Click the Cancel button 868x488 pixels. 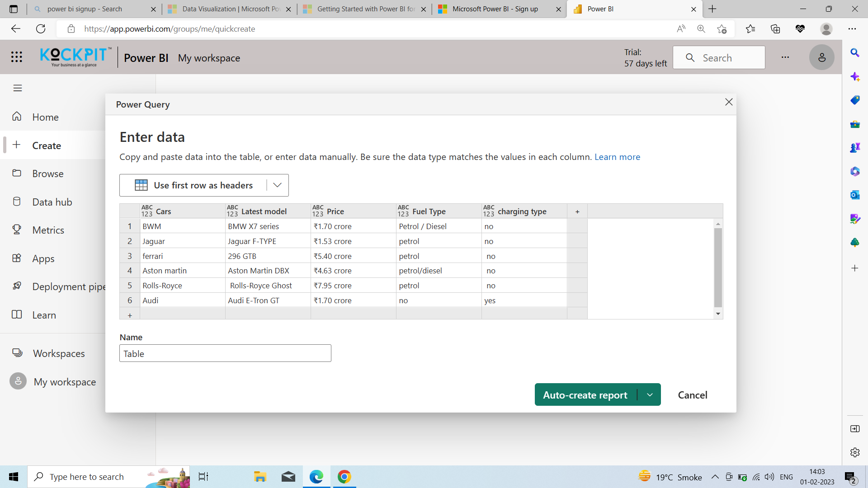point(693,395)
